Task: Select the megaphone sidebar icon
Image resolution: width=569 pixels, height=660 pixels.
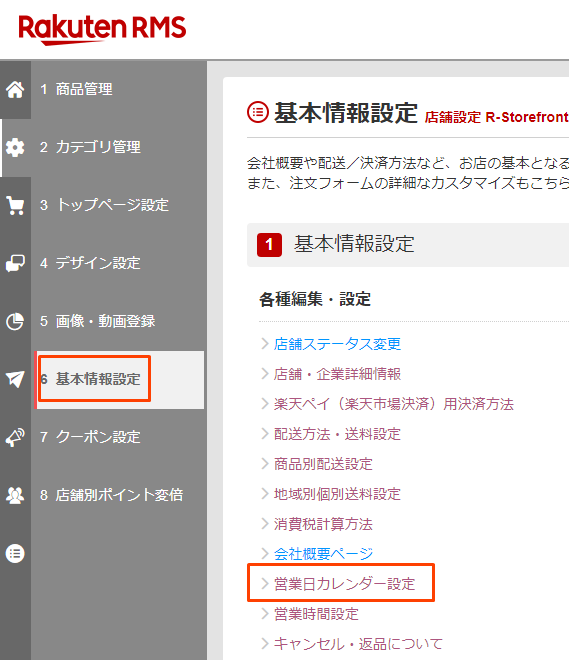Action: (x=15, y=437)
